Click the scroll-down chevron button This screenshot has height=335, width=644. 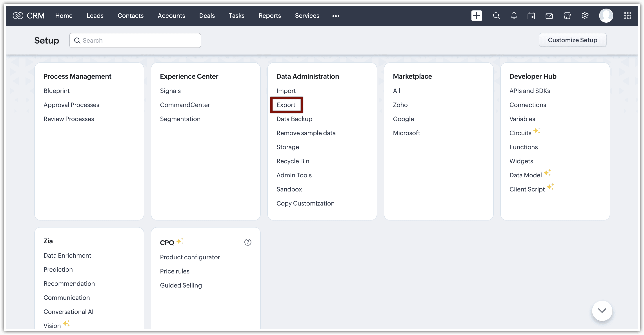[602, 311]
